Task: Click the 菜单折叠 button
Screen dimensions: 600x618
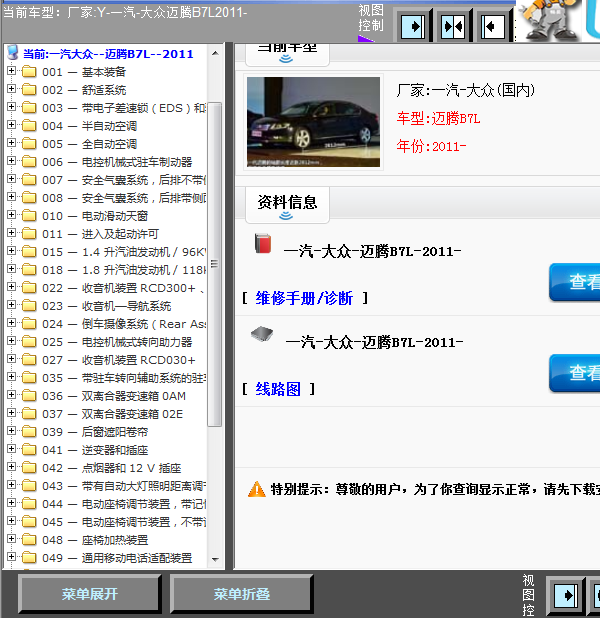Action: click(242, 594)
